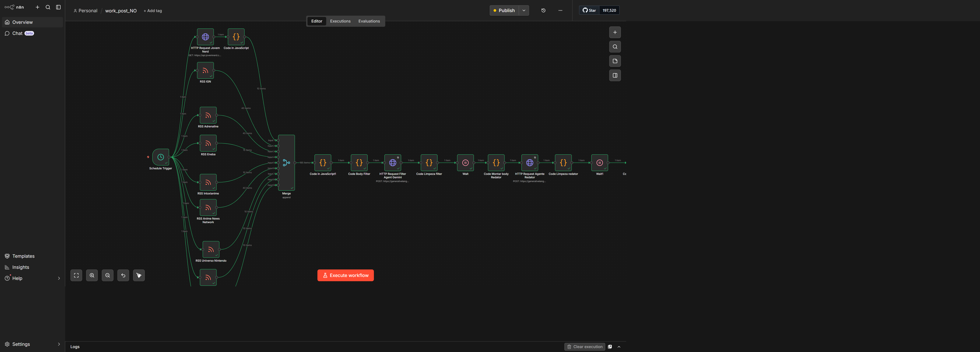Screen dimensions: 980x352
Task: Switch to the Evaluations tab
Action: pos(369,21)
